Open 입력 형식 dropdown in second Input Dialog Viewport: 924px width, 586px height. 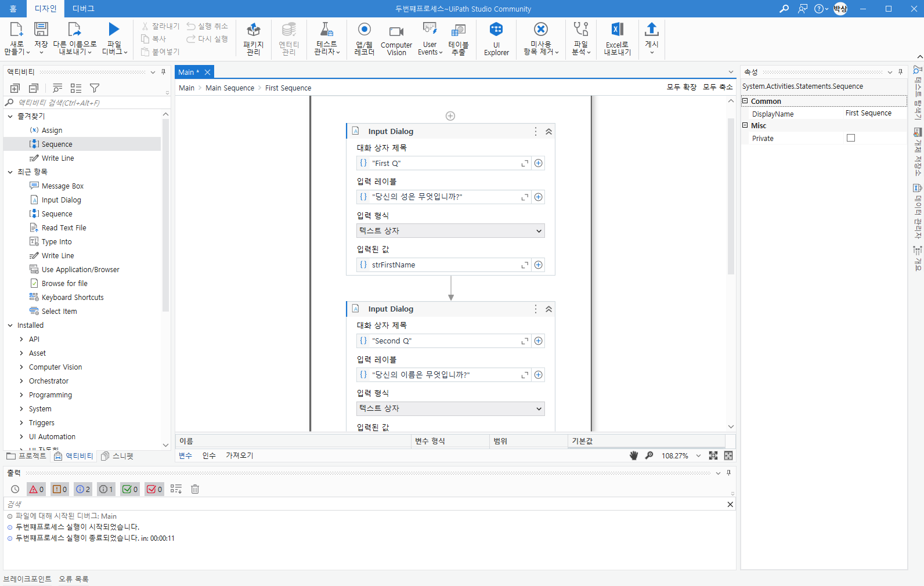[x=450, y=409]
